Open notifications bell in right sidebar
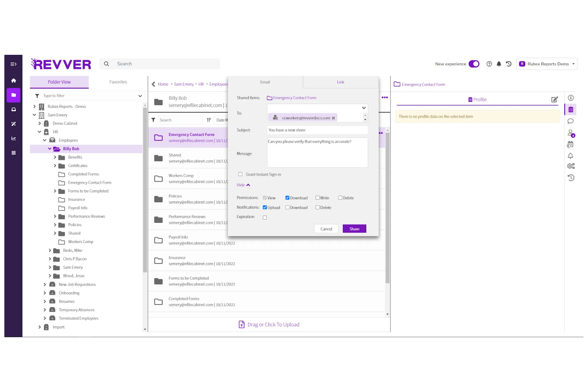The height and width of the screenshot is (392, 588). click(571, 156)
